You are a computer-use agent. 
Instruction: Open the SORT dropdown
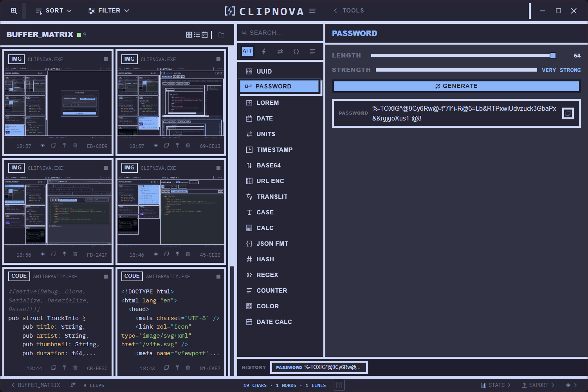[54, 11]
